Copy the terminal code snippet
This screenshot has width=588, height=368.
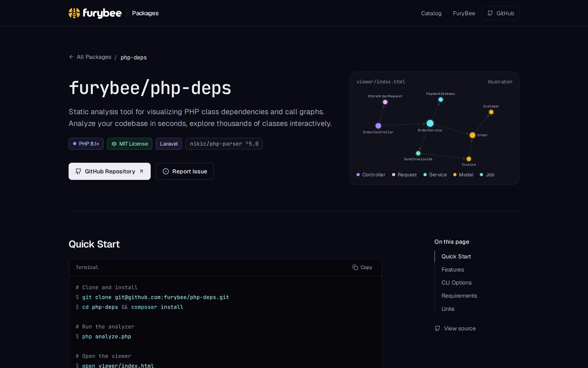362,267
